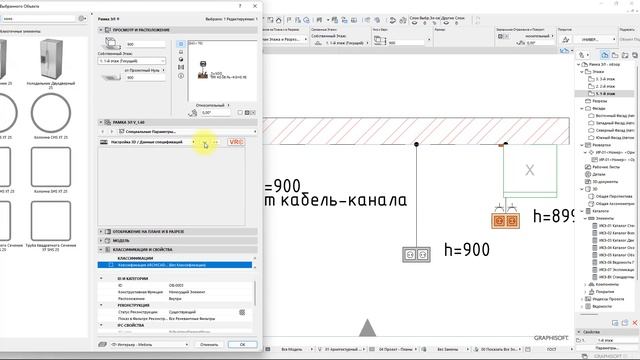
Task: Switch navigator to Project Map icon
Action: (x=604, y=55)
